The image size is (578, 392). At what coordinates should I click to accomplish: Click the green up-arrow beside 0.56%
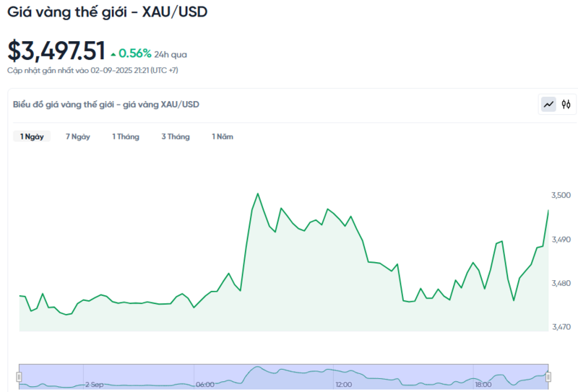coord(113,53)
